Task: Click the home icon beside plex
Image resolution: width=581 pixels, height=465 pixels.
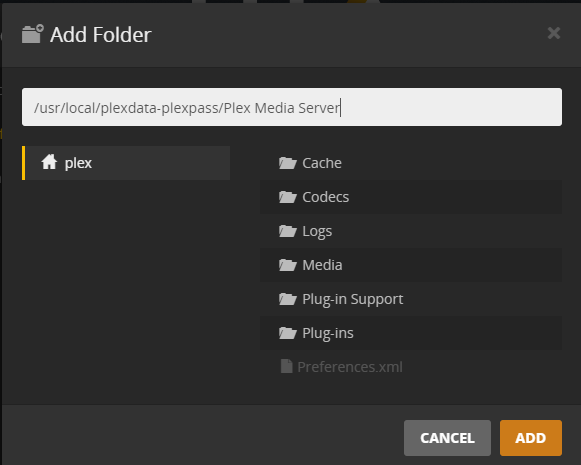Action: pyautogui.click(x=49, y=162)
